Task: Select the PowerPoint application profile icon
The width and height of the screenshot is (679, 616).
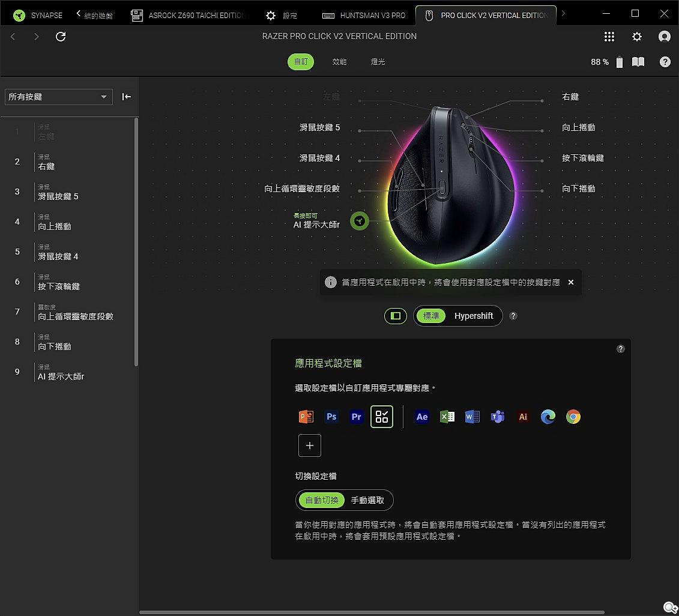Action: tap(306, 417)
